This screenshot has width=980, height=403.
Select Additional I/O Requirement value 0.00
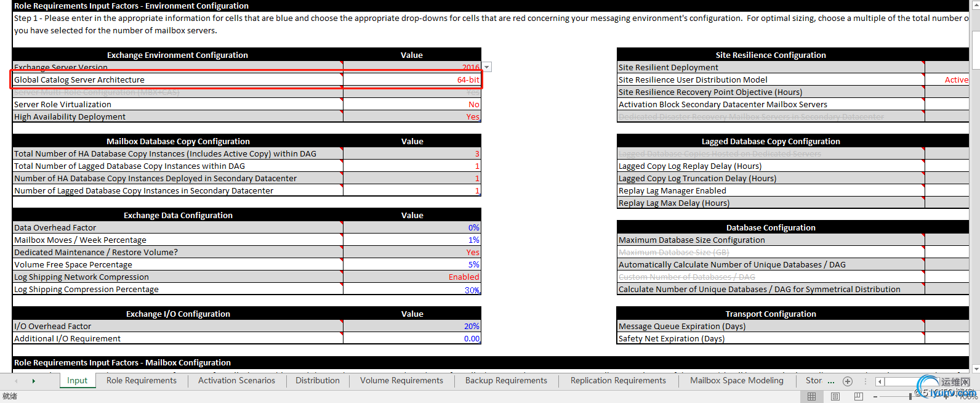(412, 338)
